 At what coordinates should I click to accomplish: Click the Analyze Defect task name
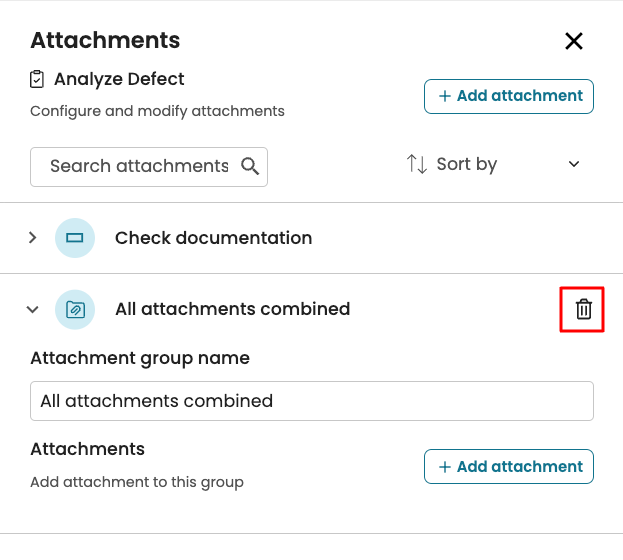pyautogui.click(x=119, y=79)
